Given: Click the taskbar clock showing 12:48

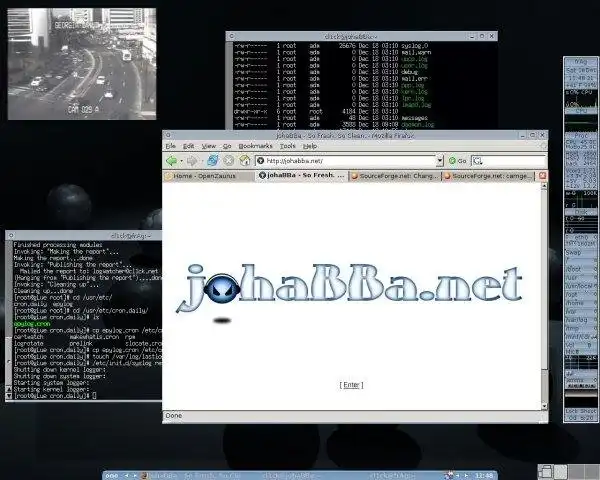Looking at the screenshot, I should click(x=484, y=476).
